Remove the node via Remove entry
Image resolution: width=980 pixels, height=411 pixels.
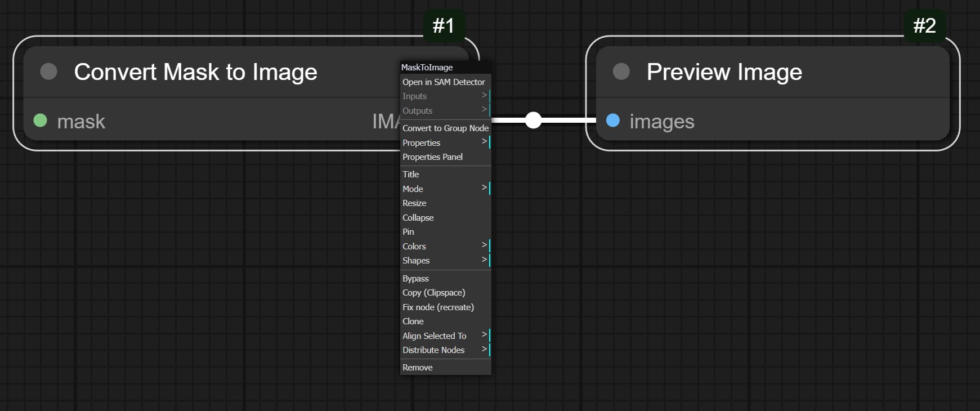click(446, 368)
